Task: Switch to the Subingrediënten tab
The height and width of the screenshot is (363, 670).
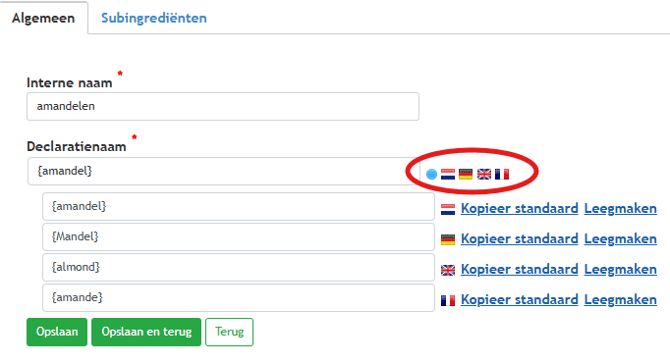Action: (x=154, y=18)
